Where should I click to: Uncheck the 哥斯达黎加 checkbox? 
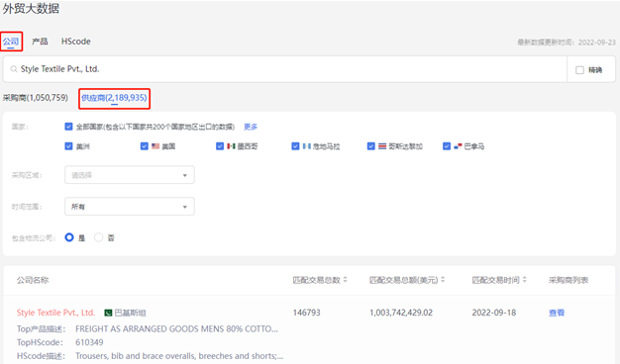(370, 146)
